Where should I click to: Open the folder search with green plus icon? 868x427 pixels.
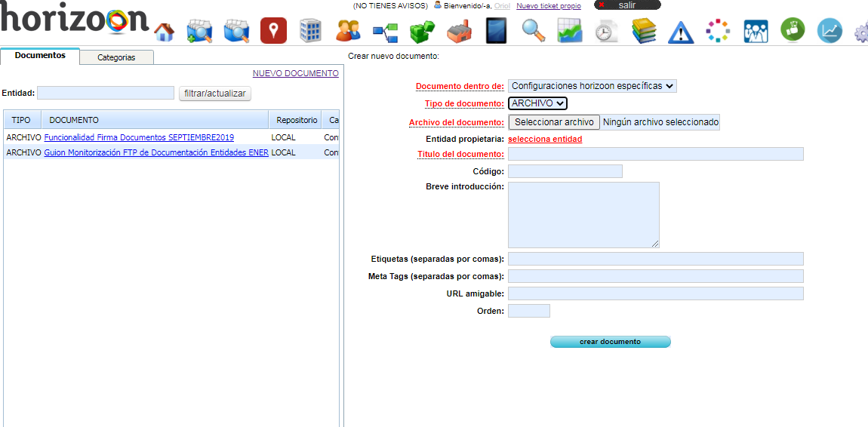[x=200, y=31]
